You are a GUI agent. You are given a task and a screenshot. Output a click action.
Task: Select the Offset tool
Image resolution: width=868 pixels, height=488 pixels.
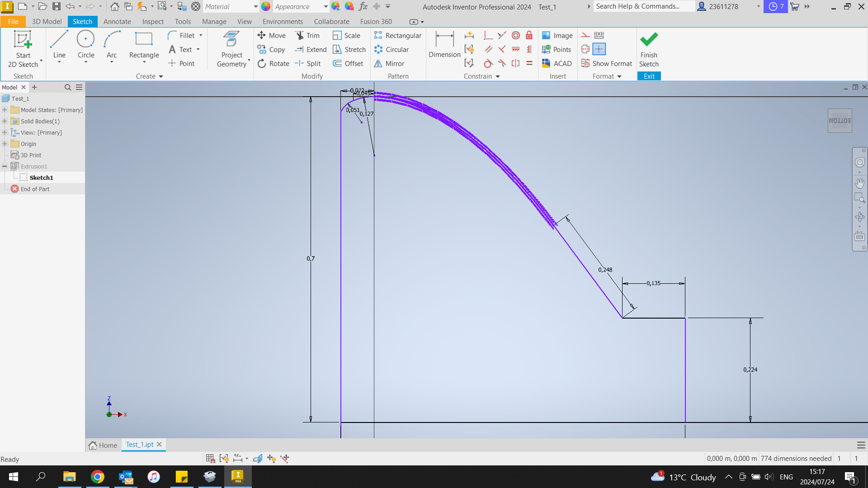point(348,63)
